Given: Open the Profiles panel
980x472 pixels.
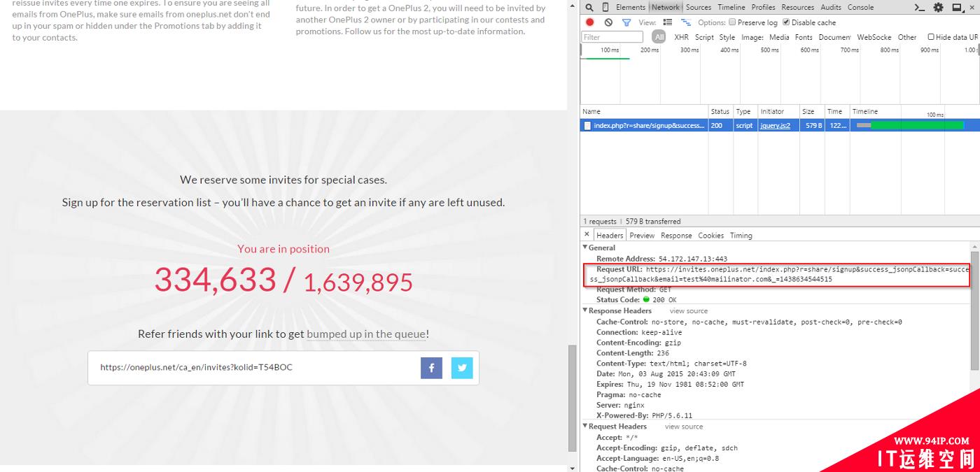Looking at the screenshot, I should (763, 7).
